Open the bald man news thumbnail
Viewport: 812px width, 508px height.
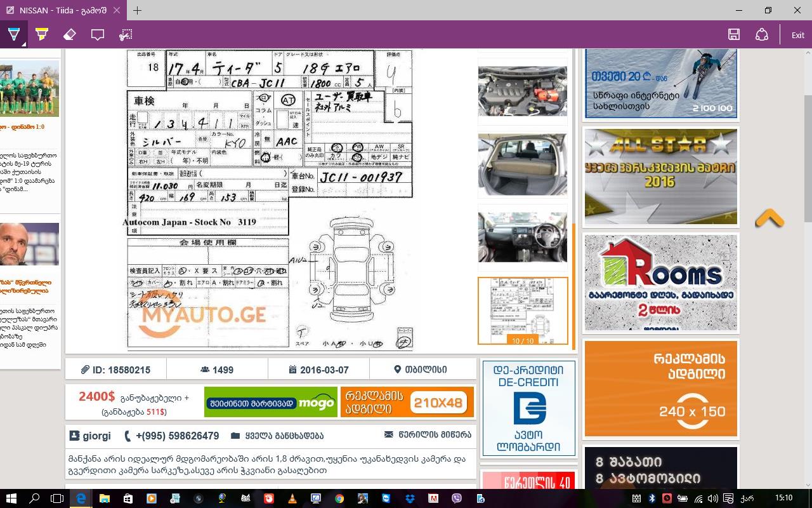click(x=29, y=244)
